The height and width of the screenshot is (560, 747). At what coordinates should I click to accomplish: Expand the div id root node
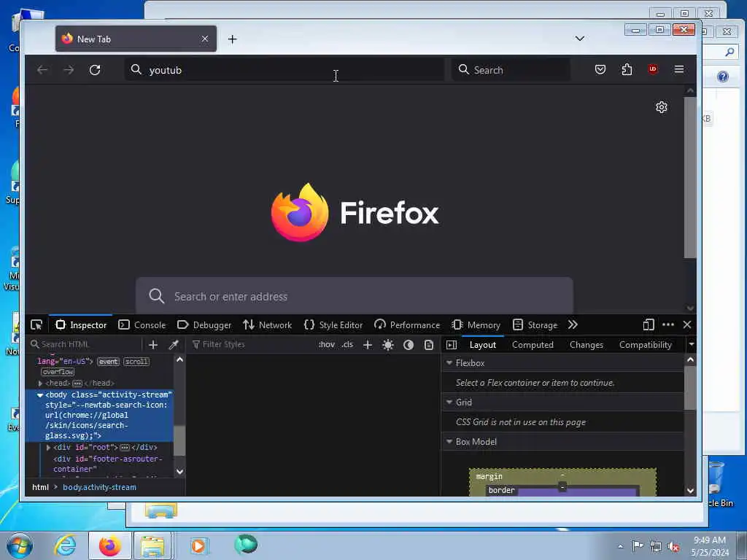[x=48, y=448]
